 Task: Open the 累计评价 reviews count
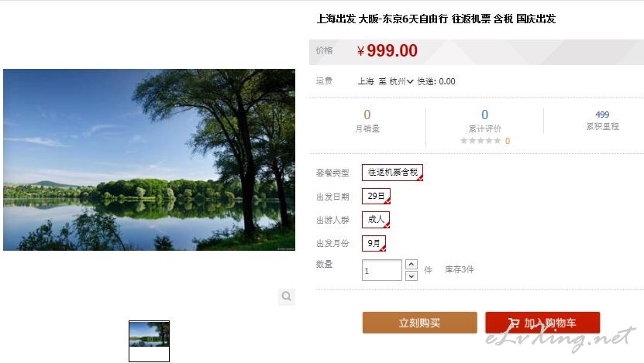coord(484,115)
